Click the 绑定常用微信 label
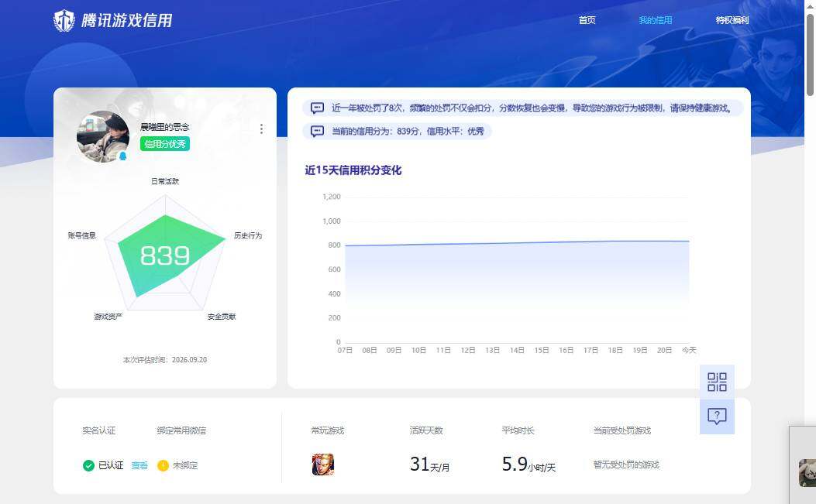Viewport: 816px width, 504px height. pyautogui.click(x=181, y=430)
